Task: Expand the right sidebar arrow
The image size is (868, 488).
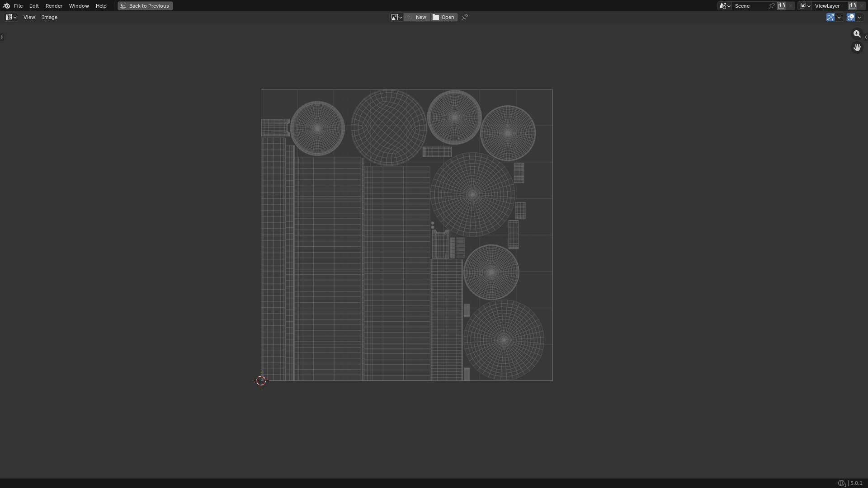Action: [866, 37]
